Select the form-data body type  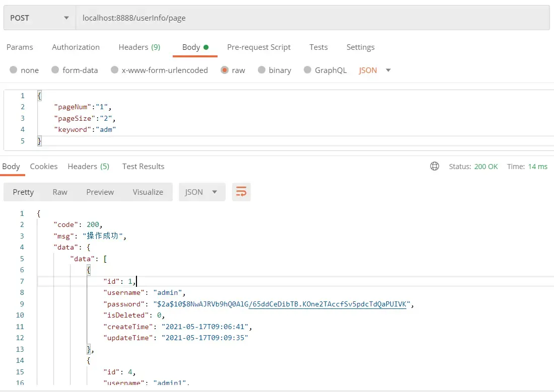75,70
